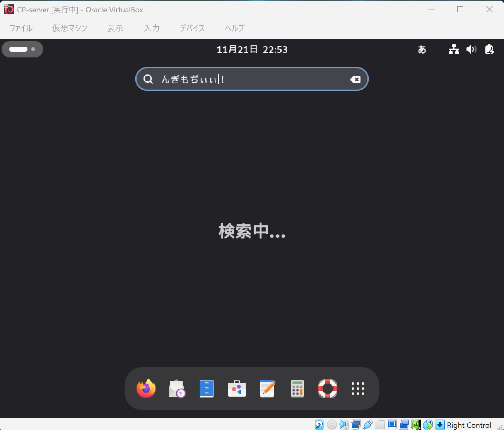The width and height of the screenshot is (504, 430).
Task: Open the ヘルプ menu
Action: point(235,28)
